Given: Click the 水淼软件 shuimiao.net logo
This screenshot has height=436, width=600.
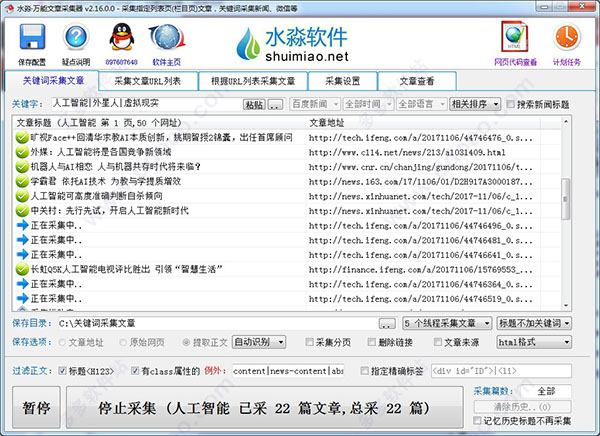Looking at the screenshot, I should coord(293,45).
